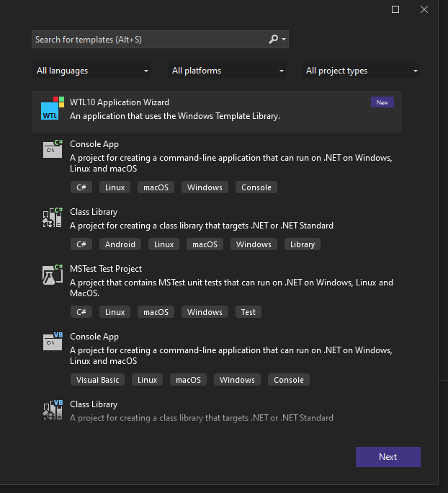The width and height of the screenshot is (448, 493).
Task: Open the All project types dropdown
Action: click(x=361, y=71)
